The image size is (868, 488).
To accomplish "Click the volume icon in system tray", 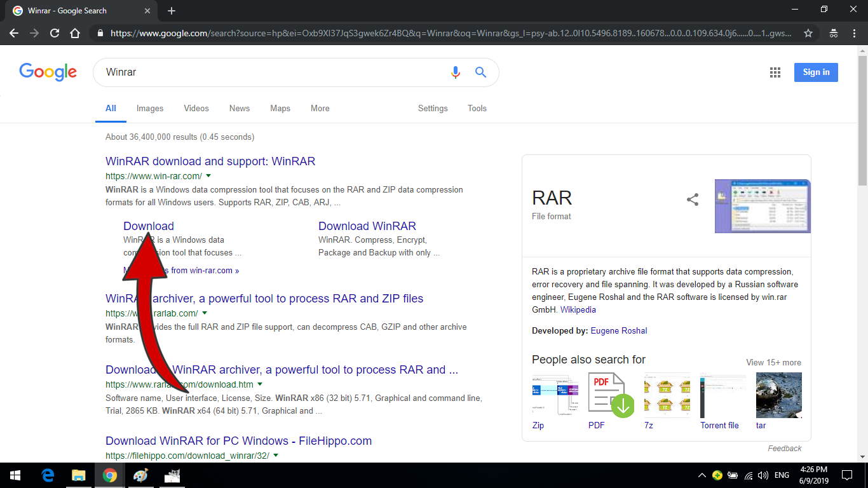I will click(x=763, y=475).
